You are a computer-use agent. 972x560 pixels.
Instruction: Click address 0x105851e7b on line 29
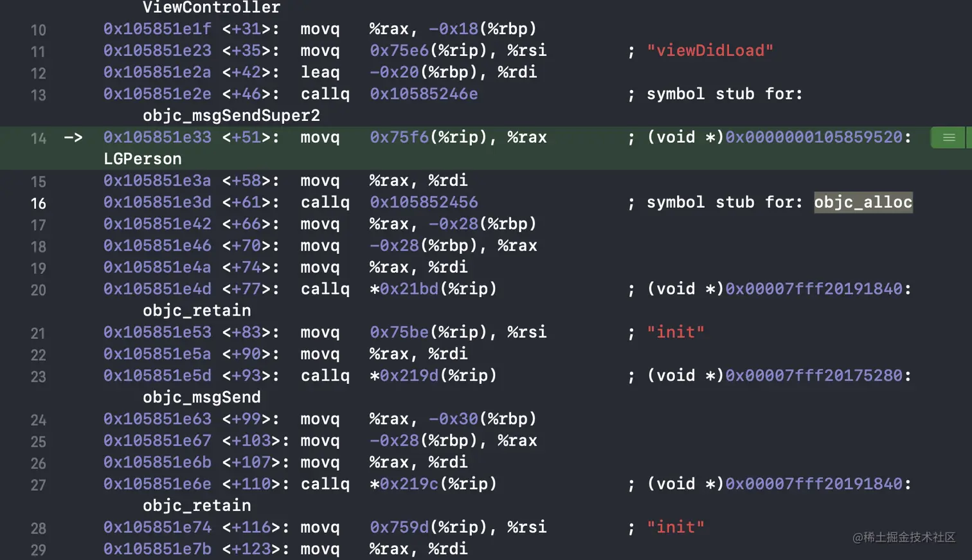point(157,548)
